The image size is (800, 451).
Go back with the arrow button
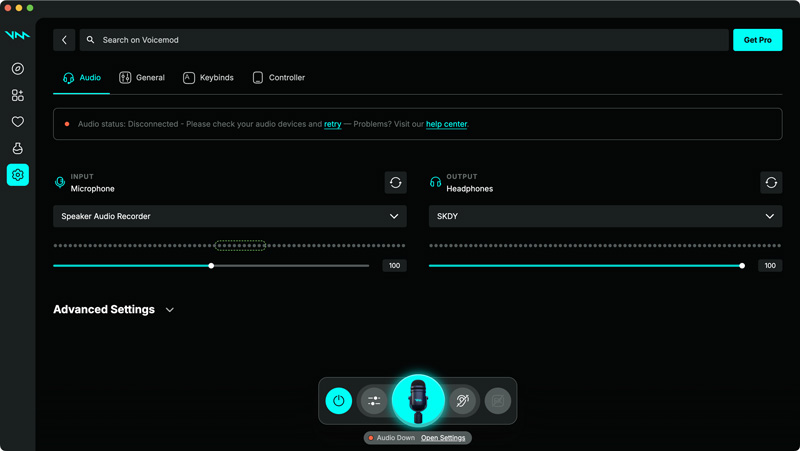[64, 40]
